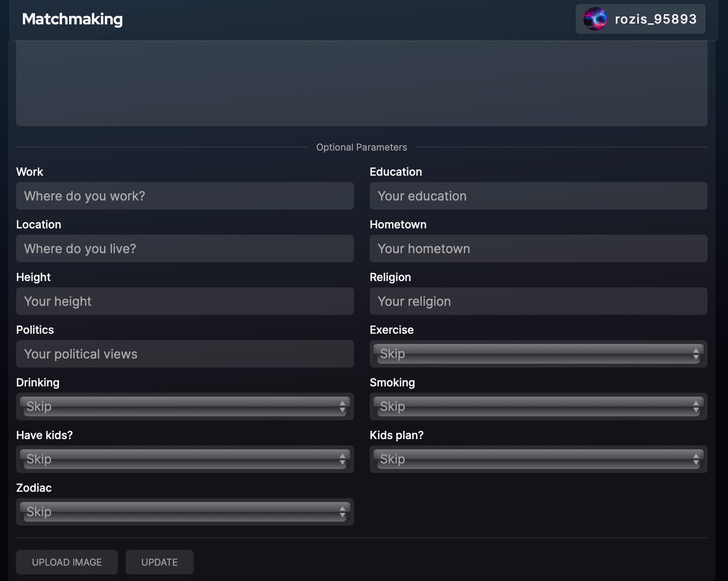Click the rozis_95893 profile avatar

tap(595, 19)
